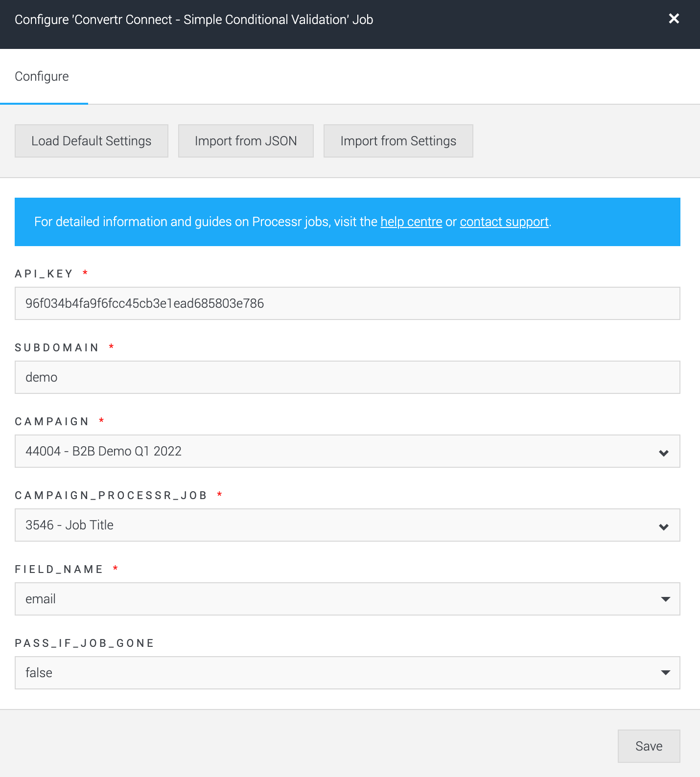This screenshot has height=777, width=700.
Task: Open the help centre link
Action: [411, 222]
